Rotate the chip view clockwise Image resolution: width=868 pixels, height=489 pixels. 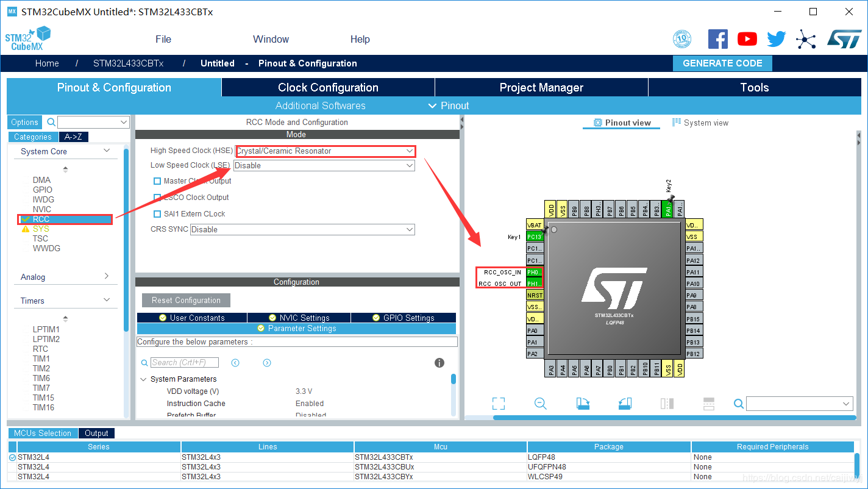coord(583,404)
